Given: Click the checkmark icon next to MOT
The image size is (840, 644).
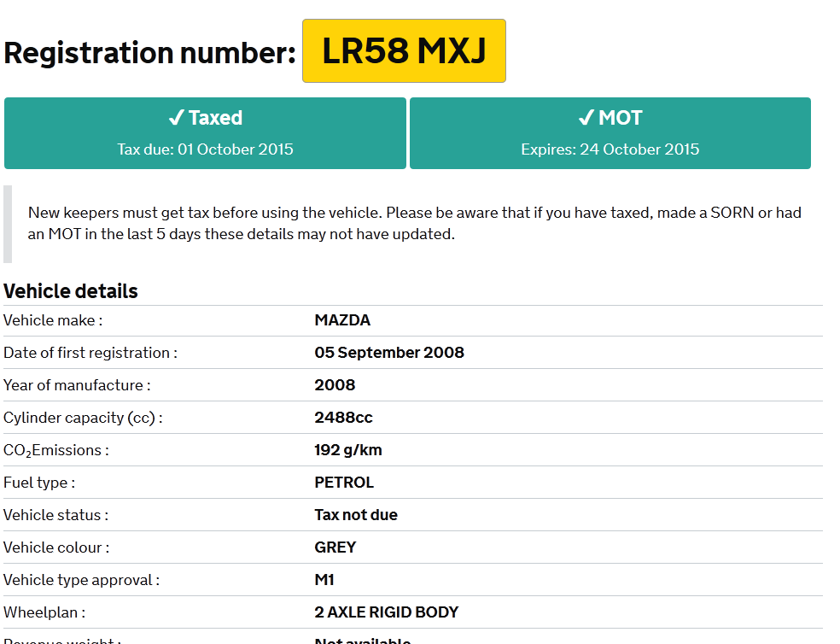Looking at the screenshot, I should (586, 118).
